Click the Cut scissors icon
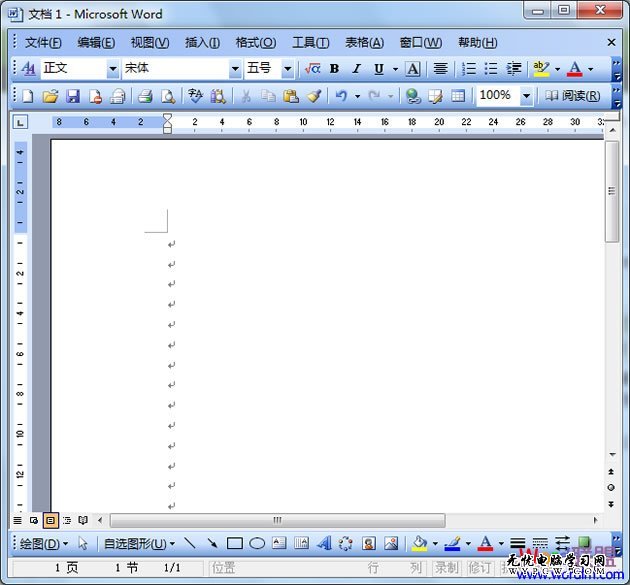Image resolution: width=630 pixels, height=585 pixels. [x=246, y=96]
